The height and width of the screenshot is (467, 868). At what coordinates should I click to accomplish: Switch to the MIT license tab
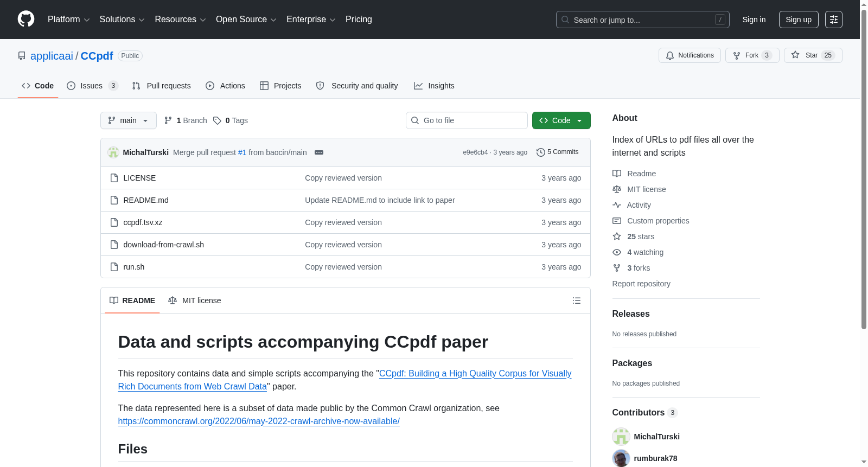click(x=195, y=300)
